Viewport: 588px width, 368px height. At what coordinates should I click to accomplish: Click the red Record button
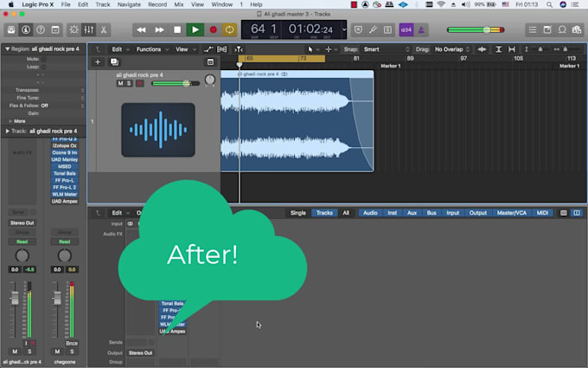point(213,29)
